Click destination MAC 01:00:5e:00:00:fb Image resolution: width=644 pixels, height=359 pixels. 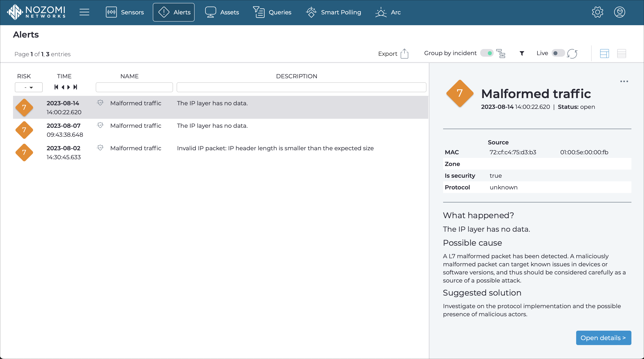[x=584, y=152]
